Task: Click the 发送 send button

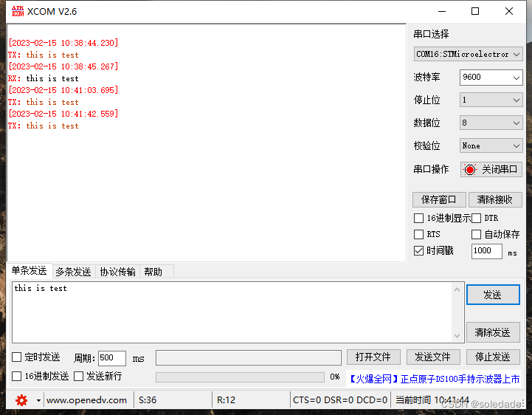Action: [x=493, y=295]
